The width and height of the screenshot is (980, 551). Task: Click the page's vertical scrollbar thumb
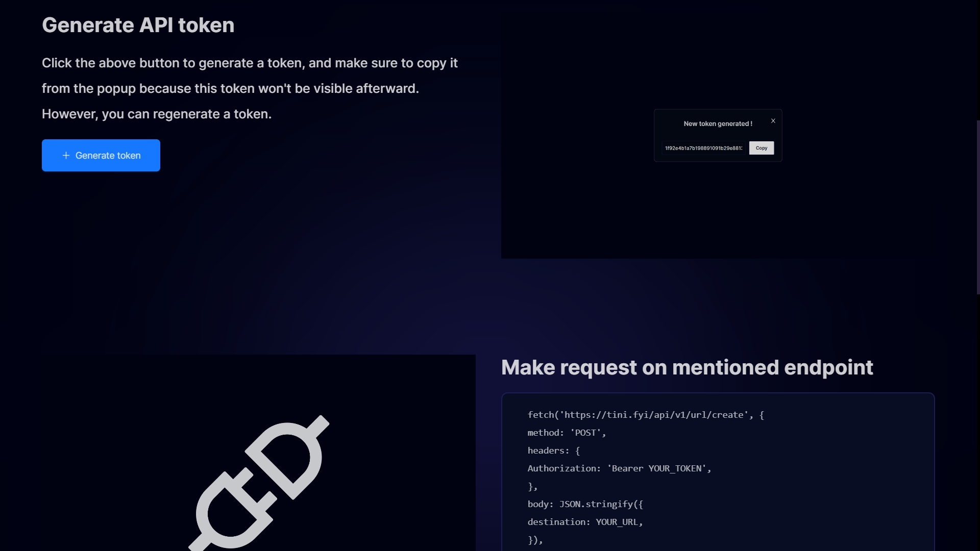(x=977, y=207)
